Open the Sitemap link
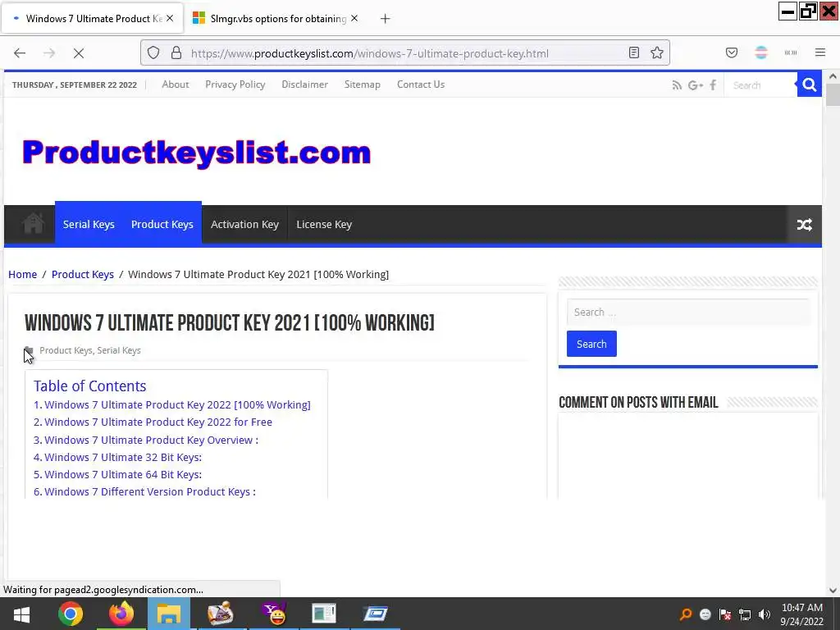Image resolution: width=840 pixels, height=630 pixels. pos(362,84)
